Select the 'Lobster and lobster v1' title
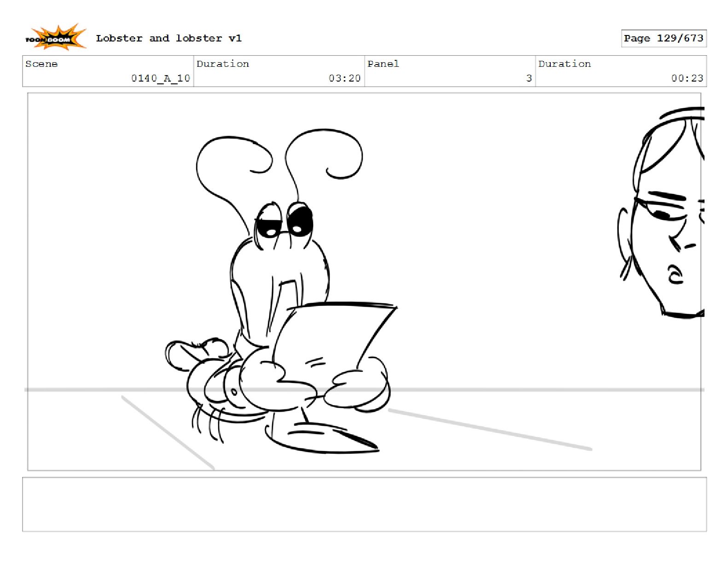The width and height of the screenshot is (728, 564). [x=169, y=38]
